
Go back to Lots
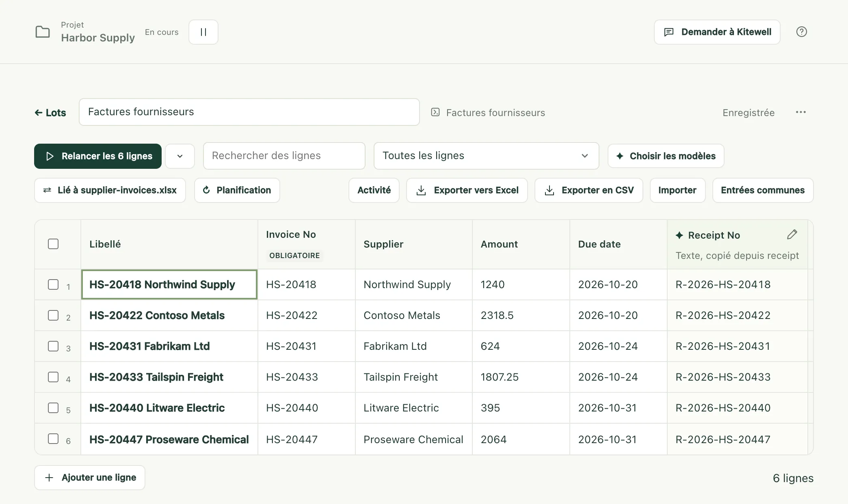click(x=50, y=113)
